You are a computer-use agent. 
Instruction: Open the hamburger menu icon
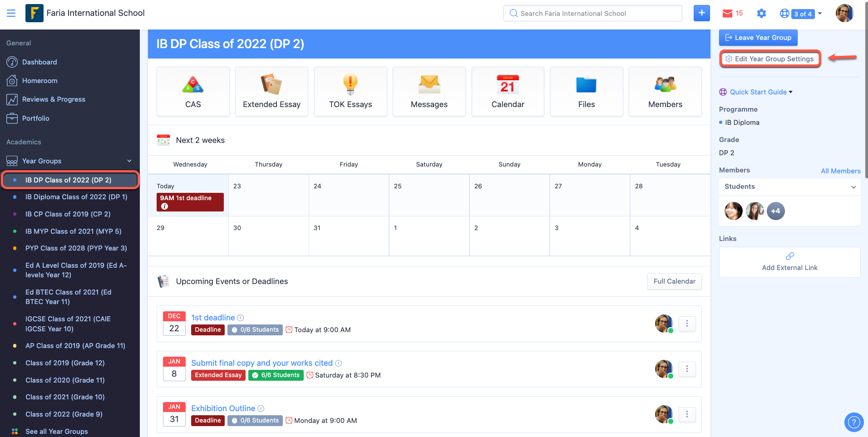(11, 13)
